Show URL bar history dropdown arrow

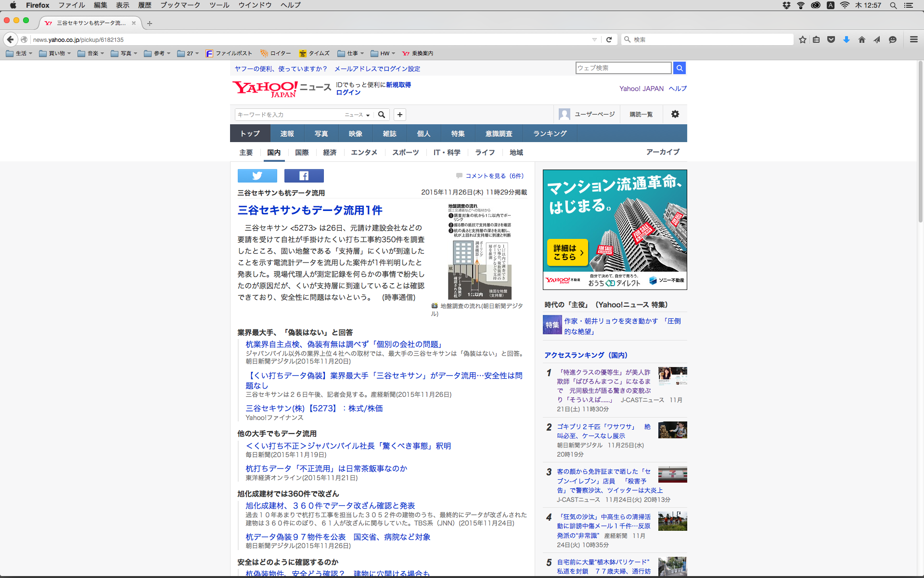[x=594, y=39]
